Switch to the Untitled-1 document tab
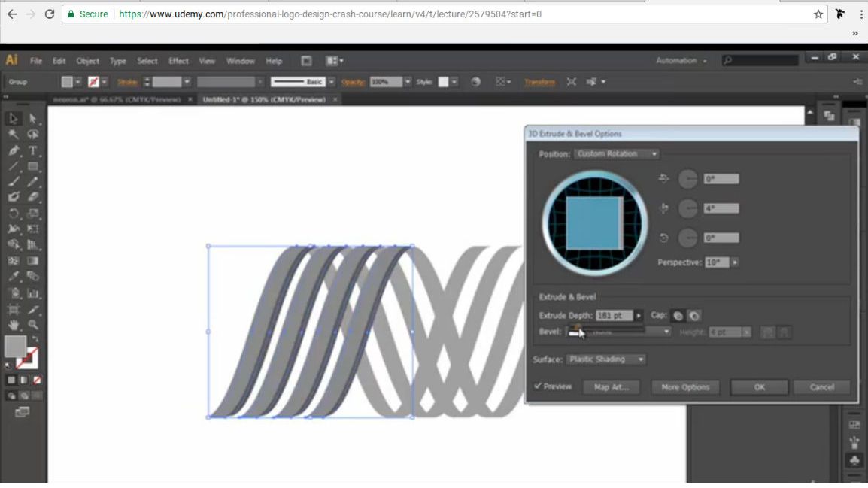This screenshot has width=868, height=488. coord(259,99)
